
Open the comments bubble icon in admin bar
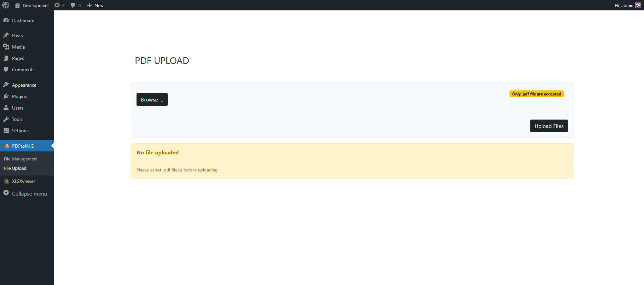coord(73,5)
